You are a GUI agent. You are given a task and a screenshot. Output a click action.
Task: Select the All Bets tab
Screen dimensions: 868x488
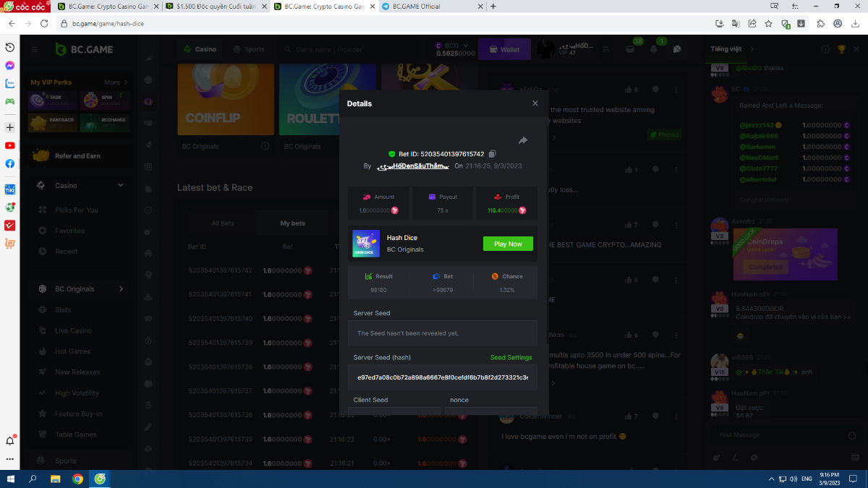(223, 223)
